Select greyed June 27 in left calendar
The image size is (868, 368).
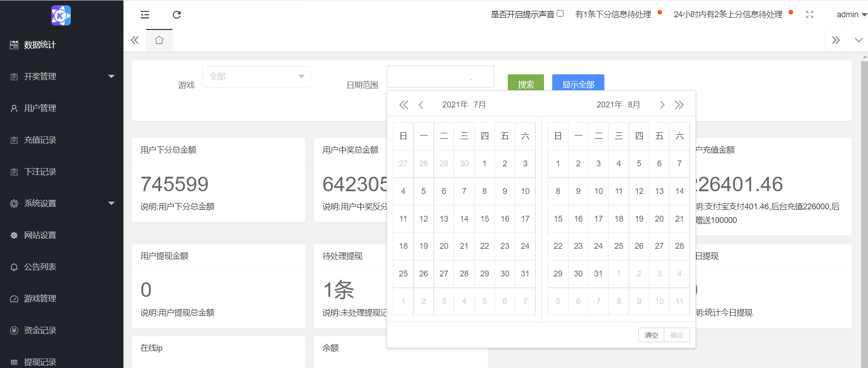[x=403, y=164]
